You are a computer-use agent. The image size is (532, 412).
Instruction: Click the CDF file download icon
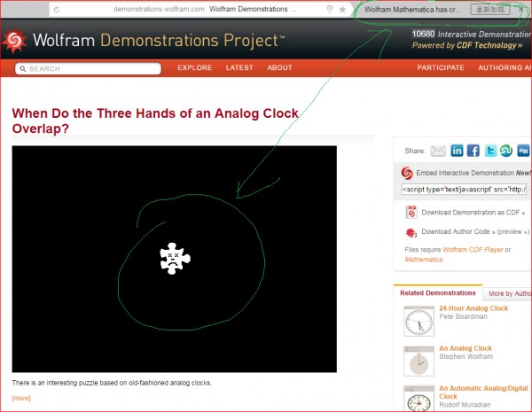click(411, 213)
